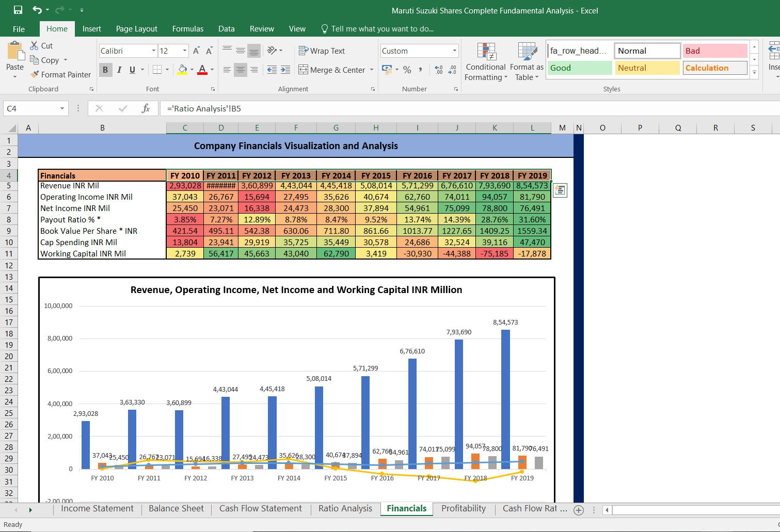Toggle center alignment

[x=241, y=70]
